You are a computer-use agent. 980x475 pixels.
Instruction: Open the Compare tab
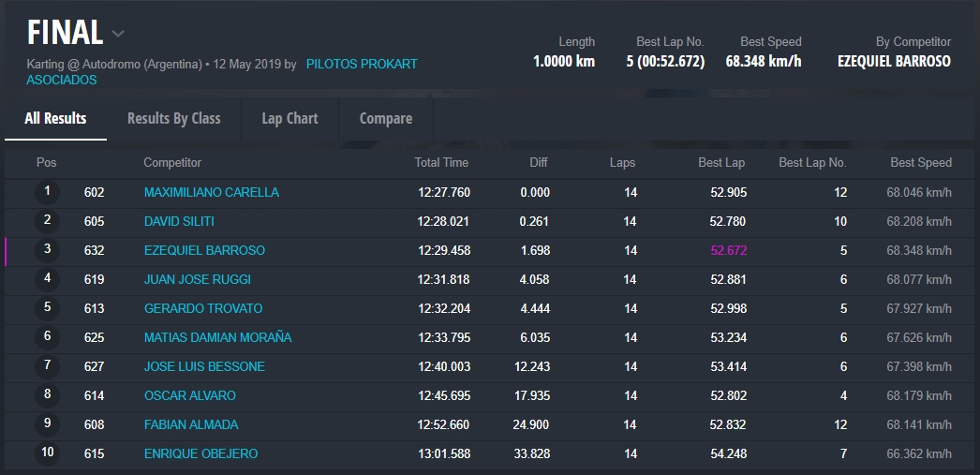[385, 119]
